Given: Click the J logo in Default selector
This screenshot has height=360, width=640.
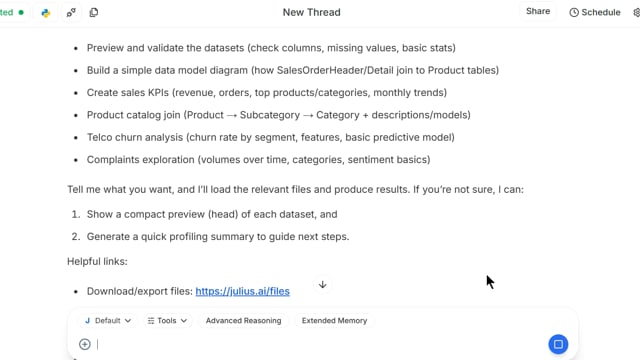Looking at the screenshot, I should [87, 320].
